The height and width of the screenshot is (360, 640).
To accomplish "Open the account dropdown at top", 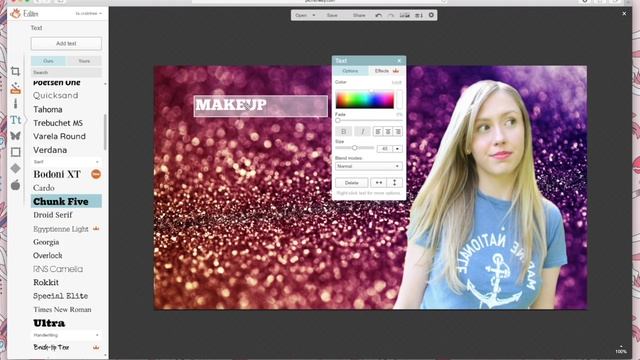I will (x=89, y=14).
